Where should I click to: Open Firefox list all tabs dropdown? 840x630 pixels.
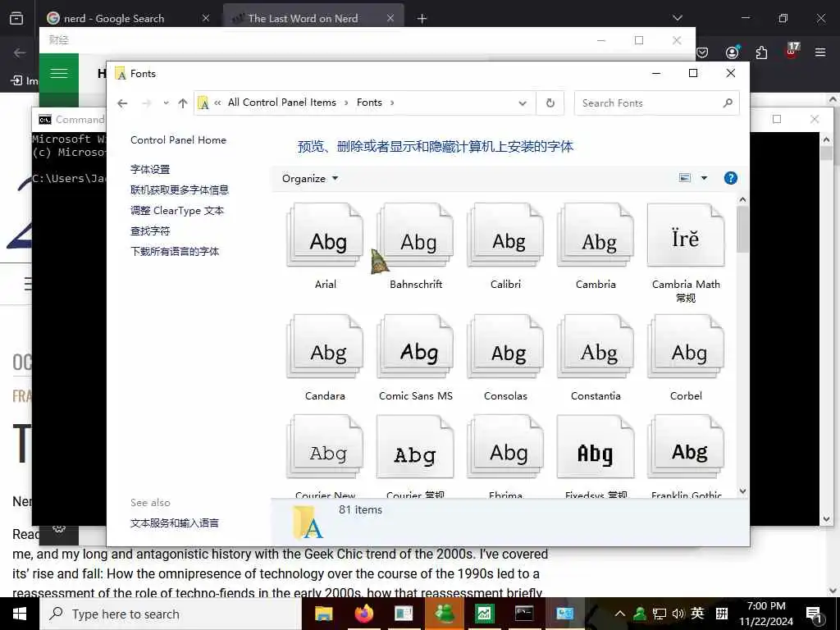(x=677, y=18)
